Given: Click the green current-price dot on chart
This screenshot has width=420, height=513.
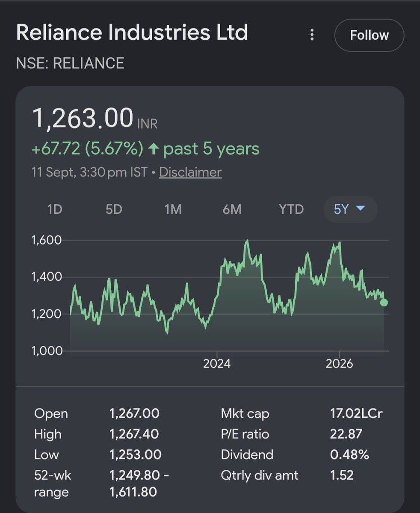Looking at the screenshot, I should [384, 303].
